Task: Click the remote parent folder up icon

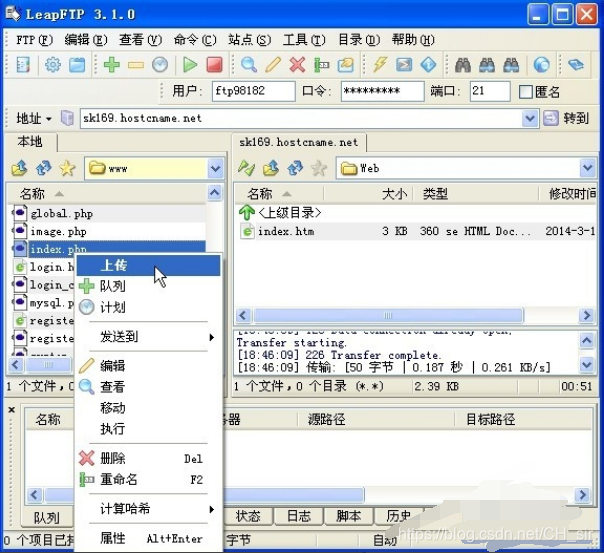Action: [271, 168]
